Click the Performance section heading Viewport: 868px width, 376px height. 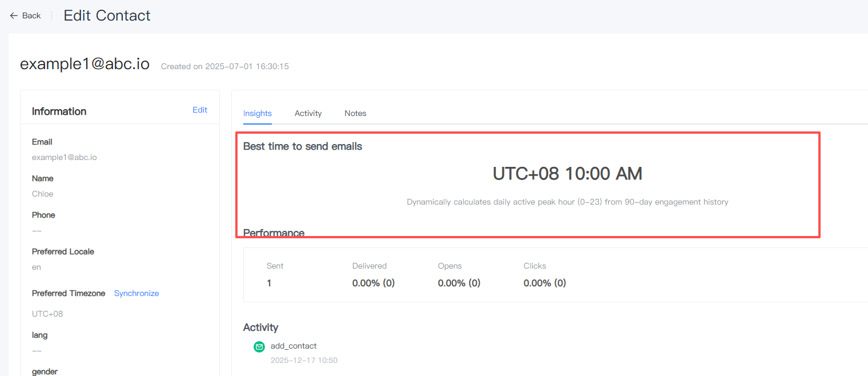pyautogui.click(x=274, y=233)
